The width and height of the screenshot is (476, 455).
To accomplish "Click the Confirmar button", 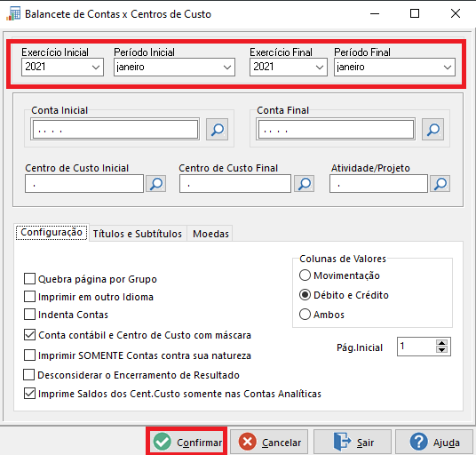I will pos(187,442).
